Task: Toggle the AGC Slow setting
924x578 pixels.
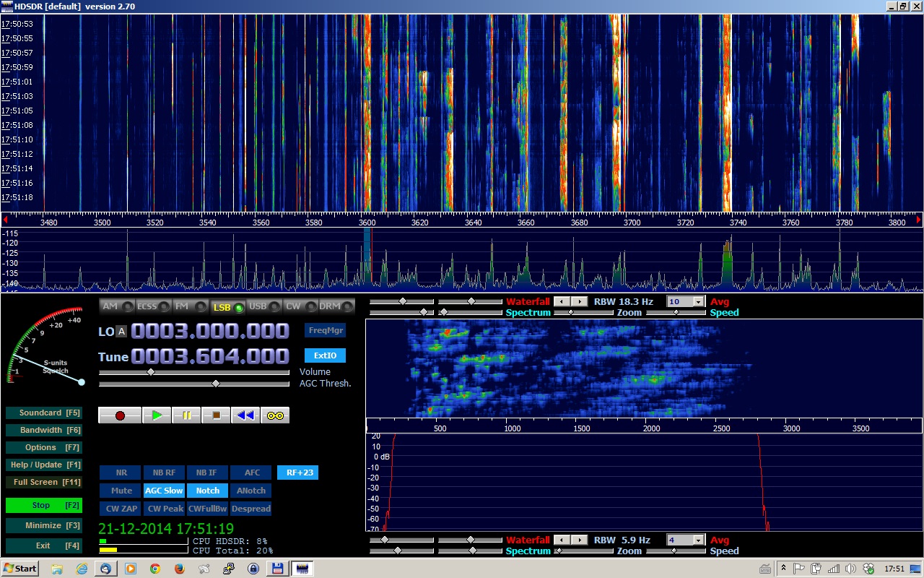Action: pyautogui.click(x=164, y=491)
